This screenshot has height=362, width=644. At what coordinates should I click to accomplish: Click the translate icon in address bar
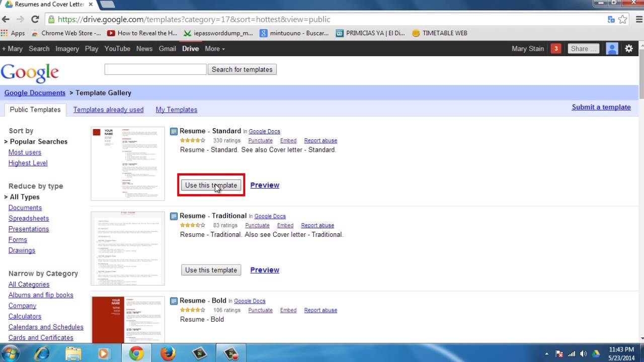611,20
